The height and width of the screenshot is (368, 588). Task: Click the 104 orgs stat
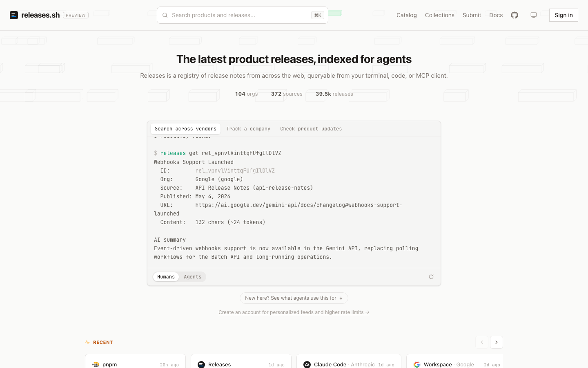(246, 94)
